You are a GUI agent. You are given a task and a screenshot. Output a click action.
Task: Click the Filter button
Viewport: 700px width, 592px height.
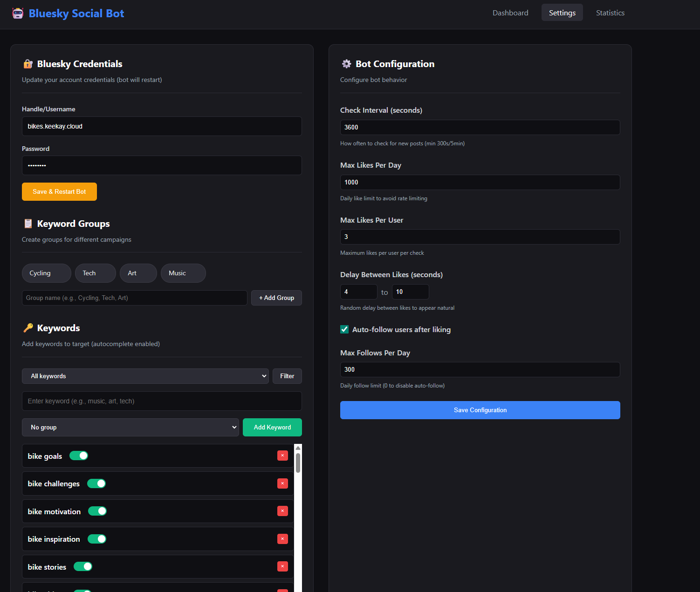point(287,376)
